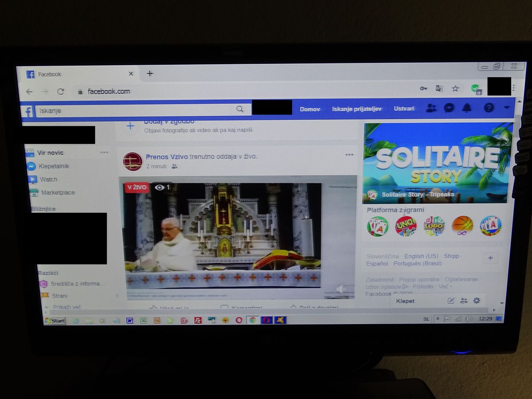
Task: Unmute the live video sound
Action: (x=340, y=289)
